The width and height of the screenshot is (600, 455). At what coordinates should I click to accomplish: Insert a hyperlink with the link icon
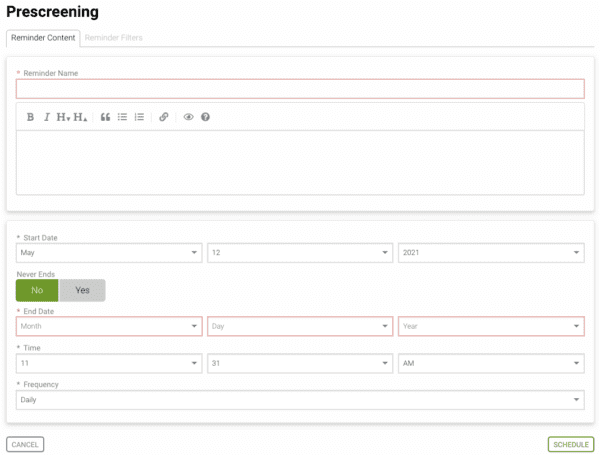coord(164,117)
